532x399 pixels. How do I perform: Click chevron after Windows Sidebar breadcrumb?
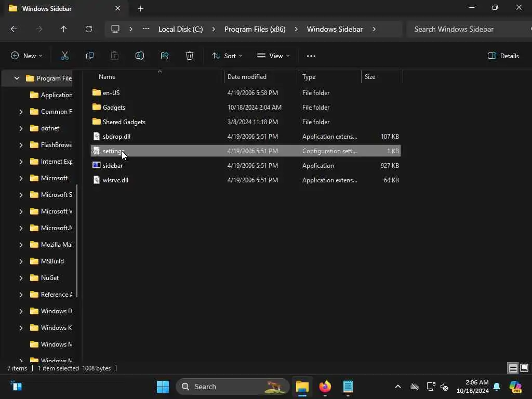pyautogui.click(x=374, y=29)
